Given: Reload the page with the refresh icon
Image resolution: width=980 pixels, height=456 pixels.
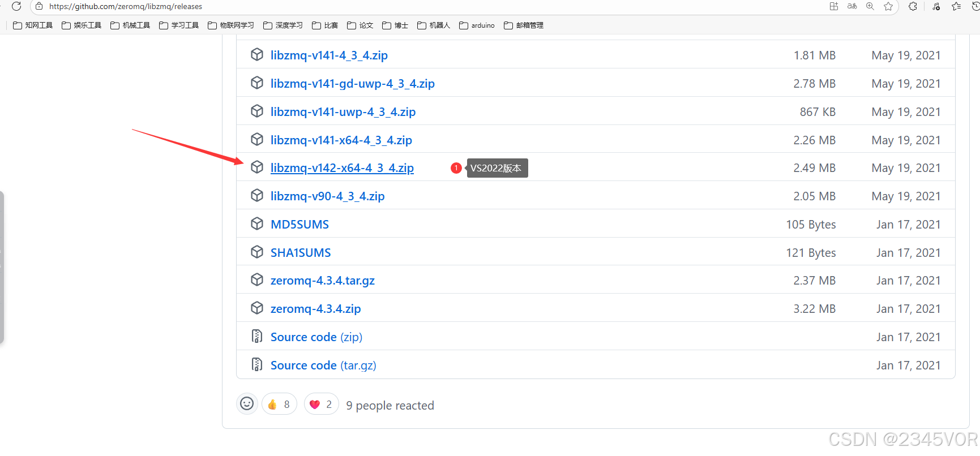Looking at the screenshot, I should pos(16,6).
